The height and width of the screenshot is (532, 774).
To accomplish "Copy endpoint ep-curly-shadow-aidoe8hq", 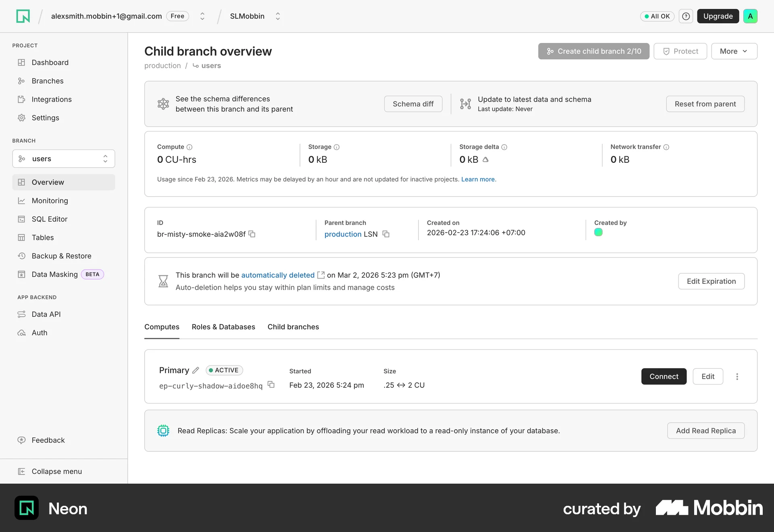I will tap(271, 385).
